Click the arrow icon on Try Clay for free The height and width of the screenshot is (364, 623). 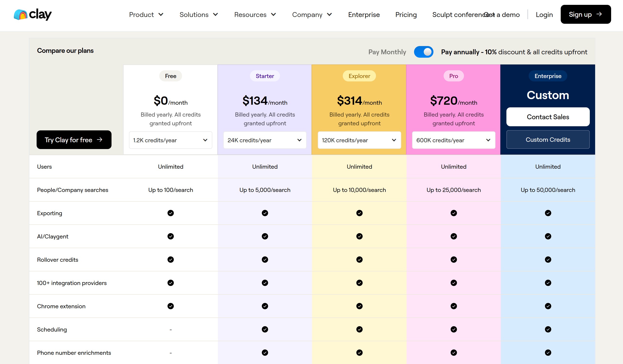[99, 140]
